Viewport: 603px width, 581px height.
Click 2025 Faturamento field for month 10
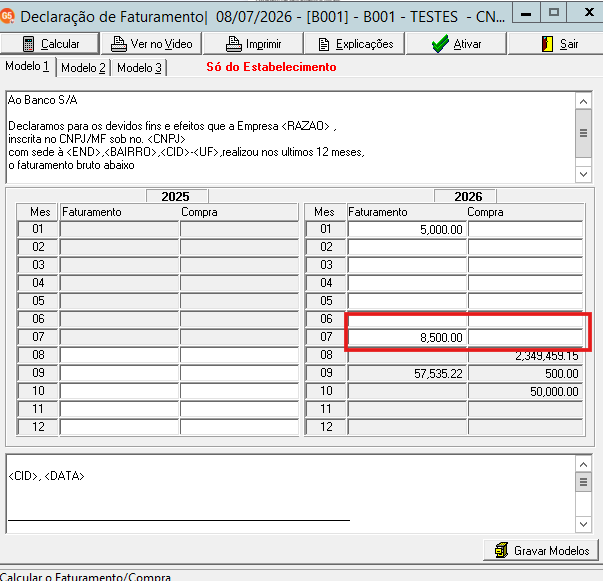(119, 391)
